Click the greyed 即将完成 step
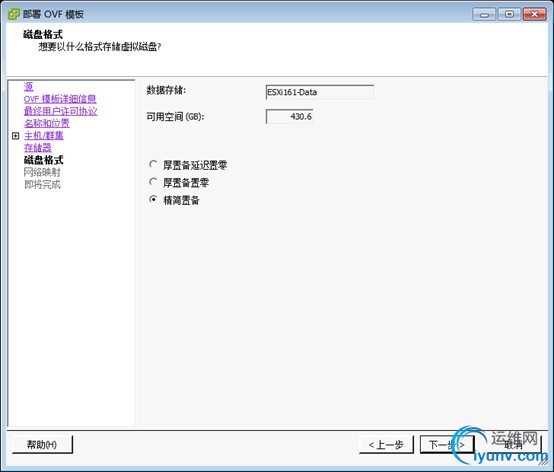554x472 pixels. pos(42,184)
